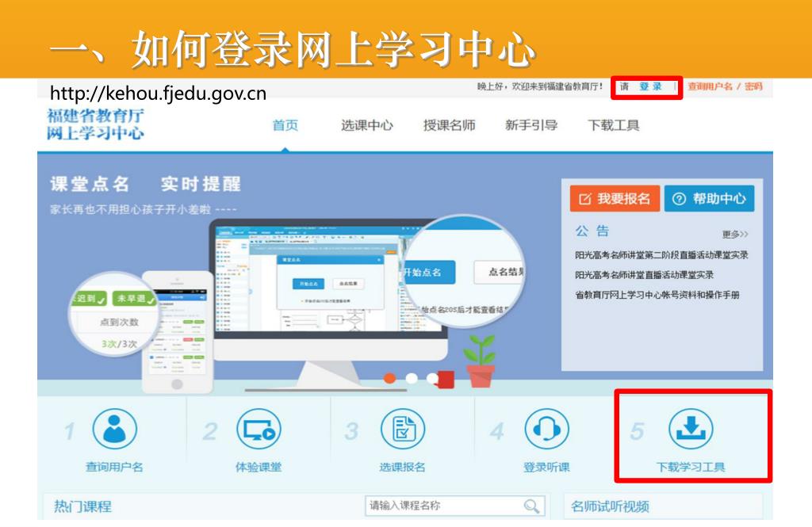Click the 我要报名 orange button

pyautogui.click(x=615, y=199)
